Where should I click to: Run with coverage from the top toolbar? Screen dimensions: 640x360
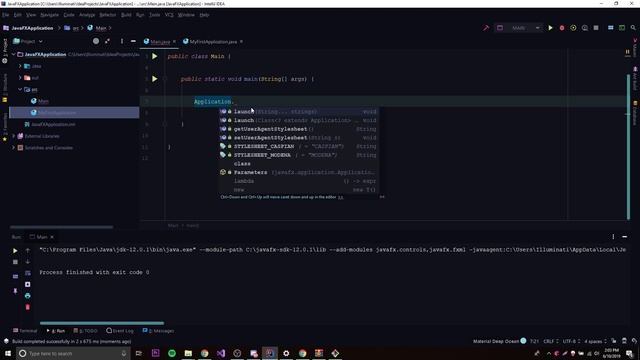coord(573,28)
